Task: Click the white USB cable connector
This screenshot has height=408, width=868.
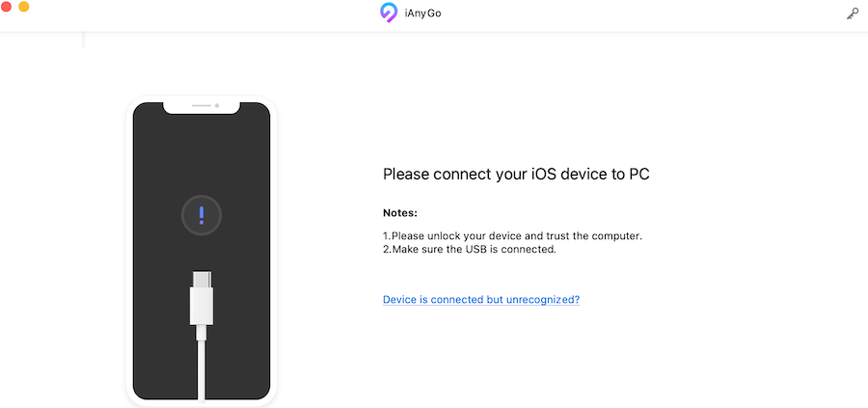Action: point(202,299)
